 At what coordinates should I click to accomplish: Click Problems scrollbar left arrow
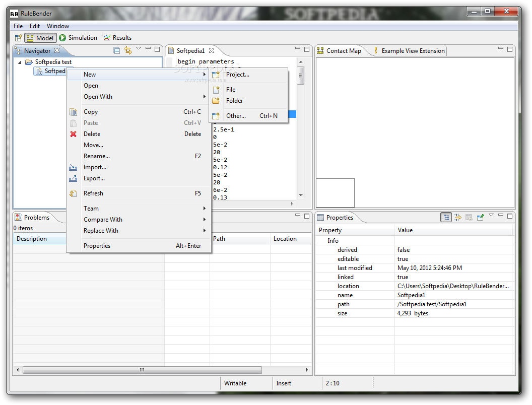18,370
